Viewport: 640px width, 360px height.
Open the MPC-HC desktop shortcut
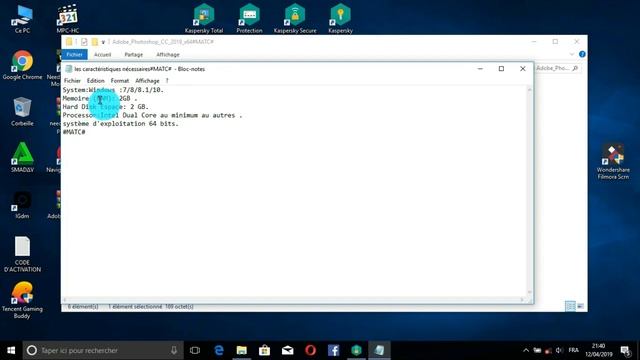[68, 20]
